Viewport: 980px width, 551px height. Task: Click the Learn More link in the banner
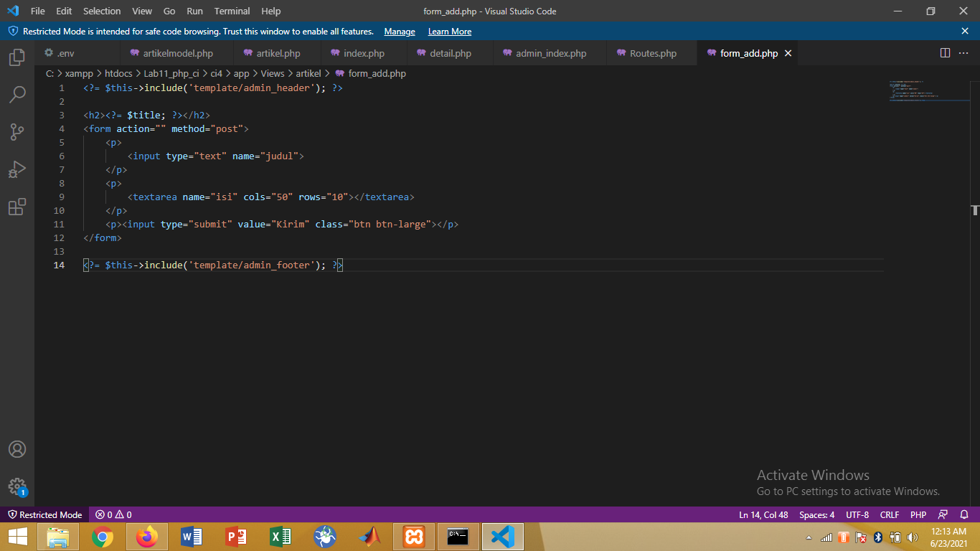[449, 32]
